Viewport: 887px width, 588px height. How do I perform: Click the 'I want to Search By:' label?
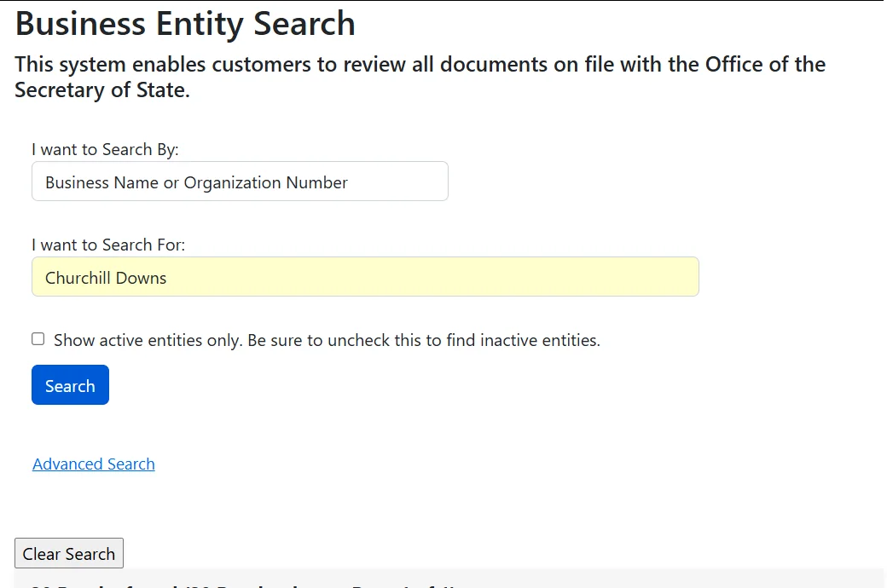(x=105, y=150)
